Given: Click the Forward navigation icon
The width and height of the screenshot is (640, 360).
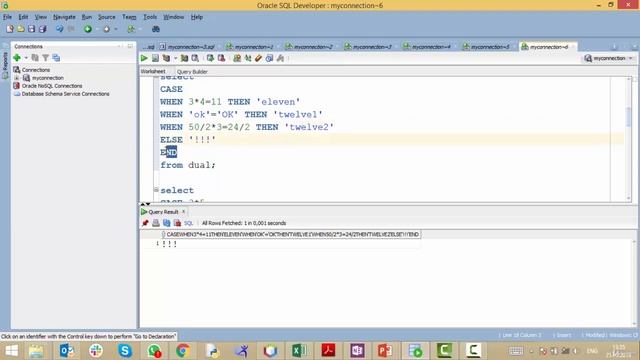Looking at the screenshot, I should coord(107,29).
